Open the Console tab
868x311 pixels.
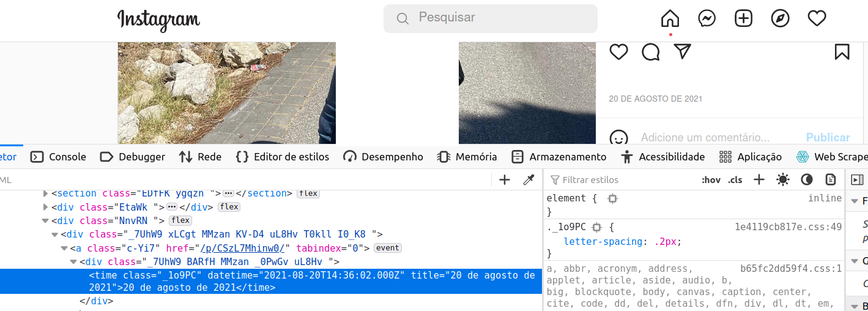(x=58, y=157)
